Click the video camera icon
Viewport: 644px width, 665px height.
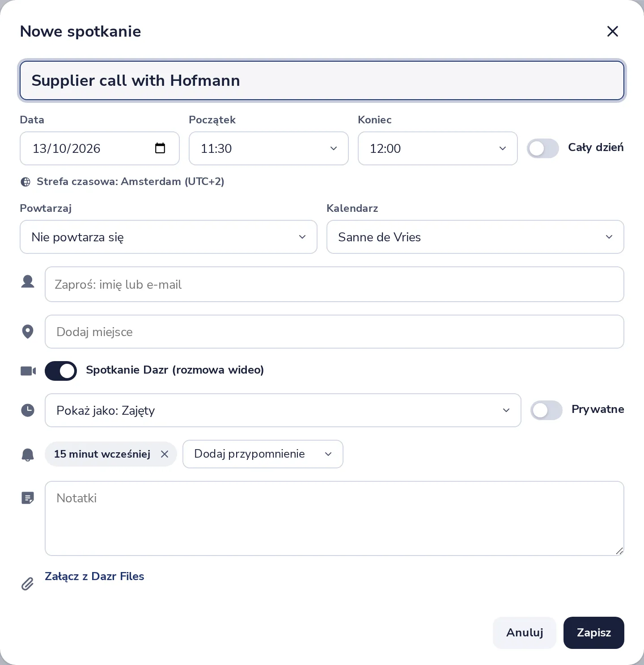[28, 371]
